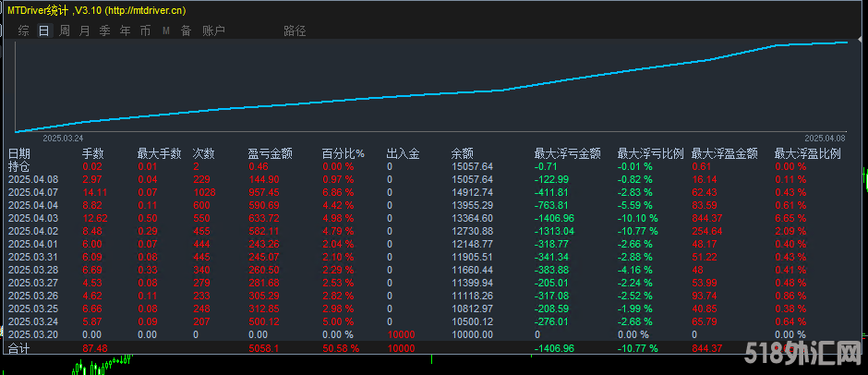Click the 日期 column header
The height and width of the screenshot is (375, 868).
pyautogui.click(x=19, y=153)
